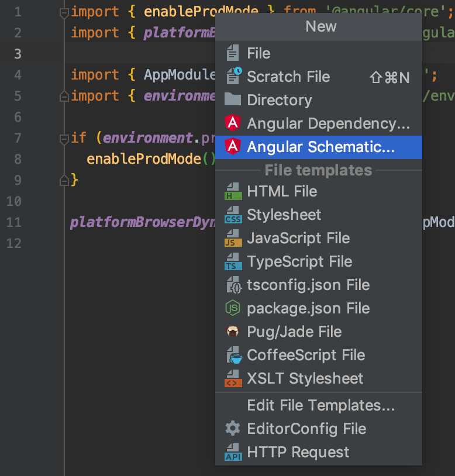Collapse the if block fold on line 7

64,139
